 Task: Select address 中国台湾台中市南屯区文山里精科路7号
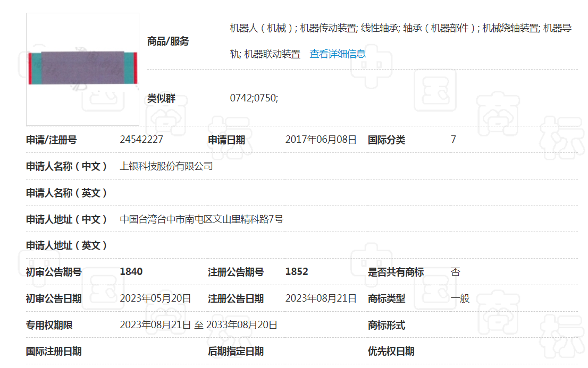coord(201,219)
